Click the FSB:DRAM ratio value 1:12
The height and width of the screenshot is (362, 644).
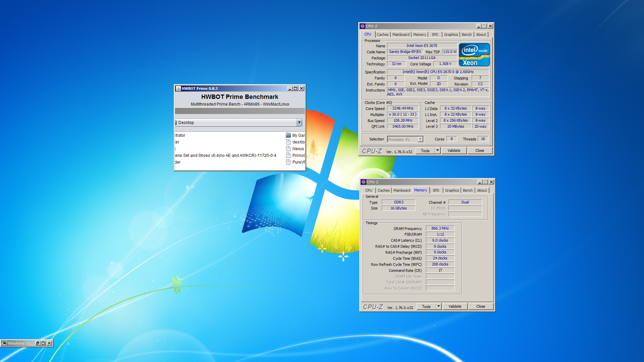pyautogui.click(x=440, y=234)
